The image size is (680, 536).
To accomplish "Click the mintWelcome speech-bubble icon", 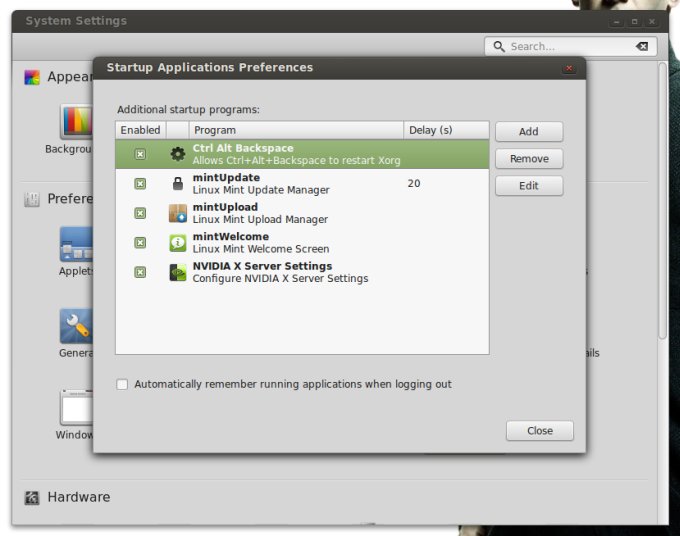I will [177, 243].
